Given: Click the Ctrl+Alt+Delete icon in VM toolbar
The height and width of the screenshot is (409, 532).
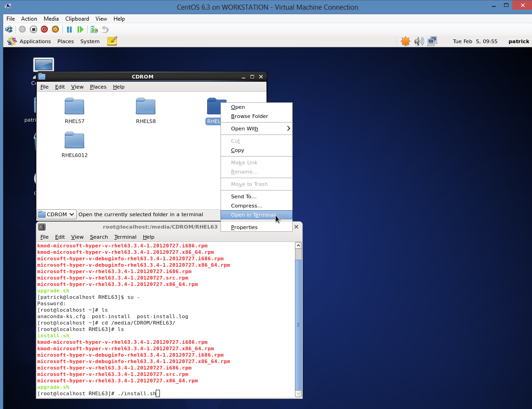Looking at the screenshot, I should pos(9,29).
